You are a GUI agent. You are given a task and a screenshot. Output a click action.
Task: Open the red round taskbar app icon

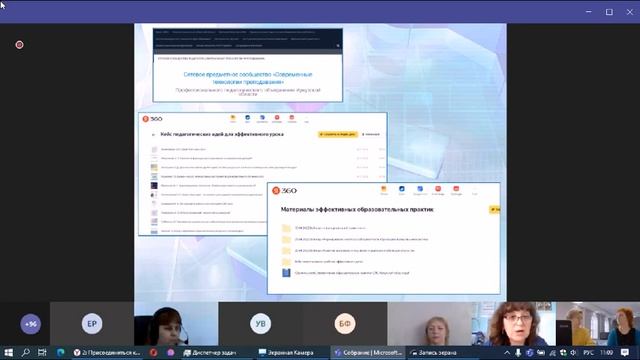(x=153, y=352)
